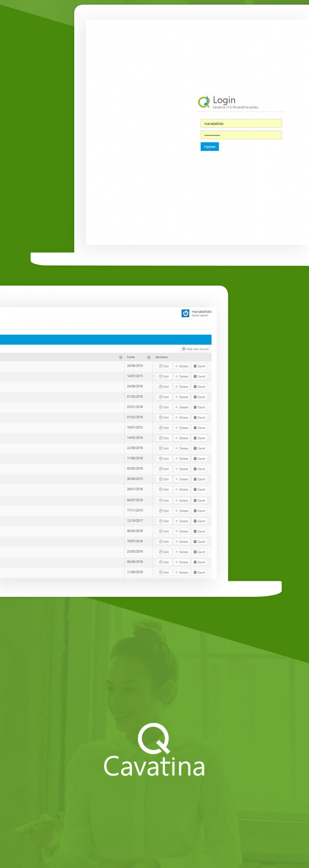Edit the 06/06/2018 record
This screenshot has width=309, height=868.
pyautogui.click(x=164, y=562)
